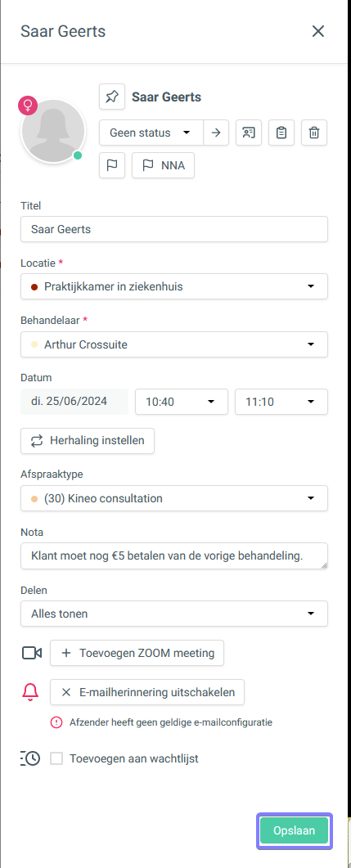Viewport: 351px width, 868px height.
Task: Expand the Locatie dropdown
Action: pos(173,286)
